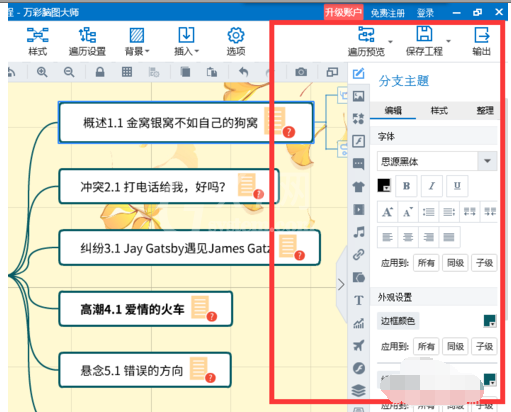Viewport: 511px width, 412px height.
Task: Set right text alignment
Action: coord(428,237)
